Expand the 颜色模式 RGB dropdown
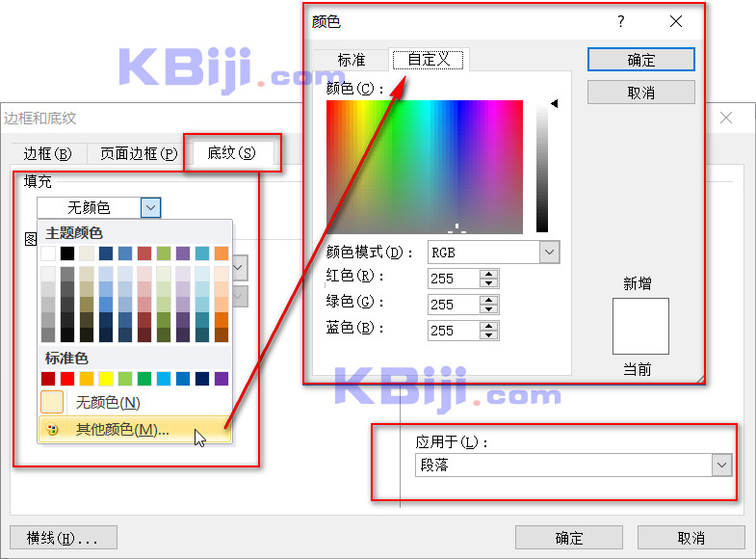This screenshot has width=756, height=559. 549,253
